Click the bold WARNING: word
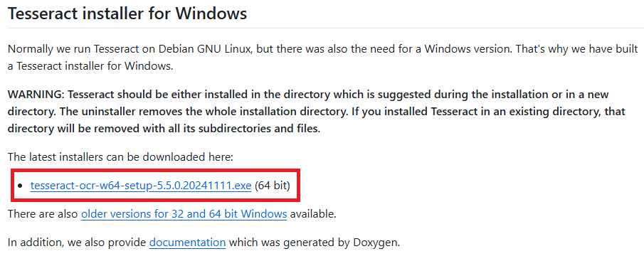Image resolution: width=644 pixels, height=266 pixels. tap(36, 95)
